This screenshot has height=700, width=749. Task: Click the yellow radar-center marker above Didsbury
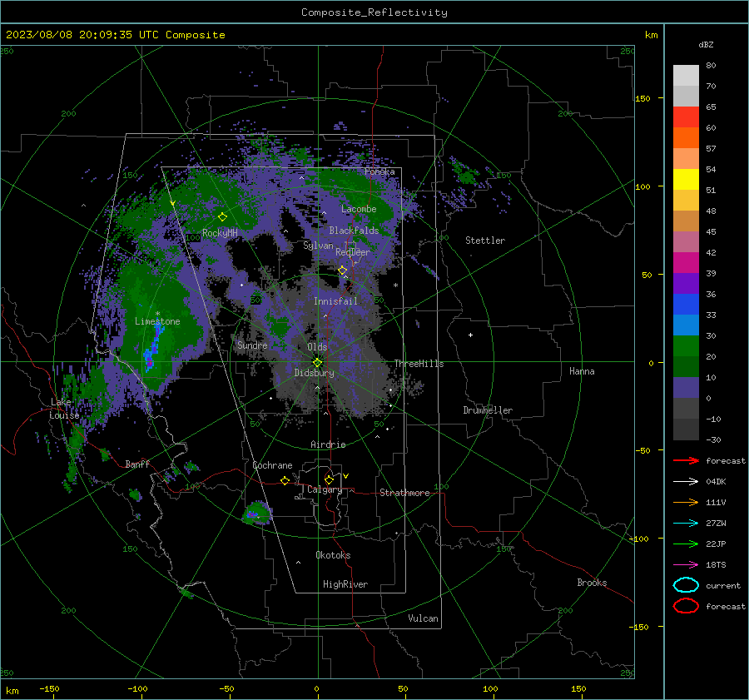[x=317, y=363]
